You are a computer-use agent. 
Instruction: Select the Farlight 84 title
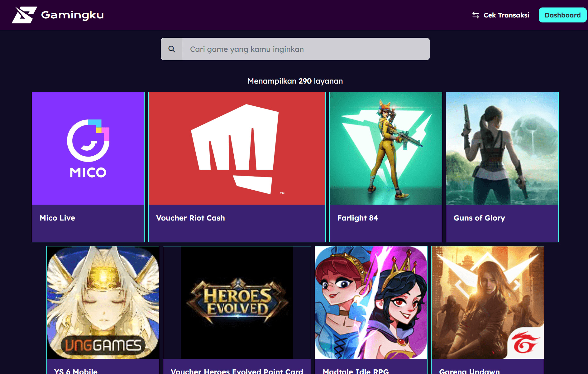tap(358, 218)
